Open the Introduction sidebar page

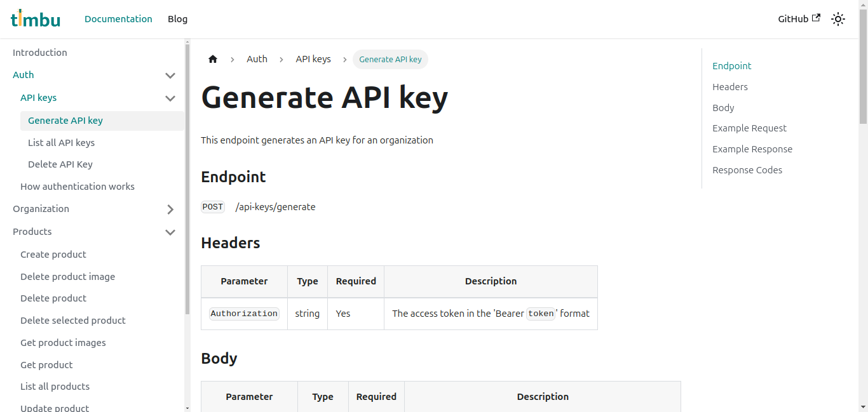[40, 53]
